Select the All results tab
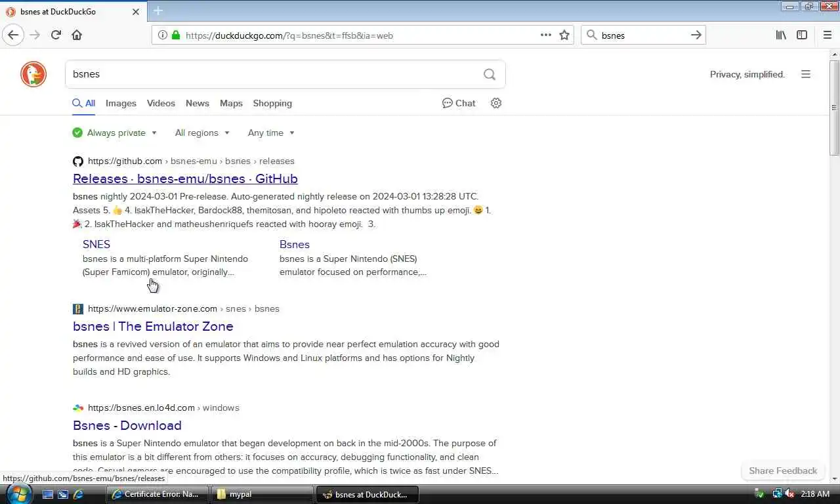 pos(84,103)
